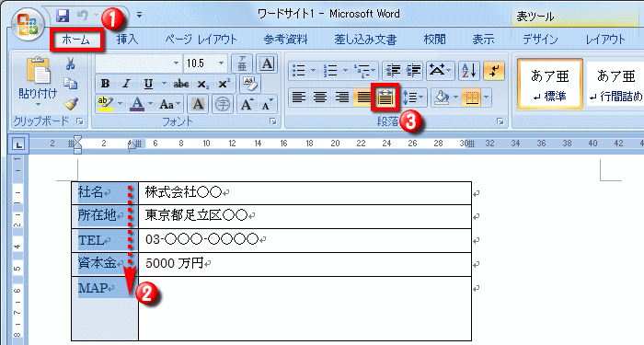Toggle italic formatting
This screenshot has width=644, height=345.
tap(126, 84)
